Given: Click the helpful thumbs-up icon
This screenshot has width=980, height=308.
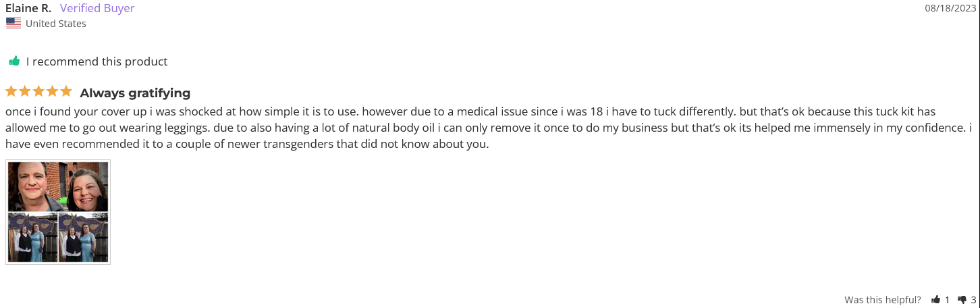Looking at the screenshot, I should [935, 300].
